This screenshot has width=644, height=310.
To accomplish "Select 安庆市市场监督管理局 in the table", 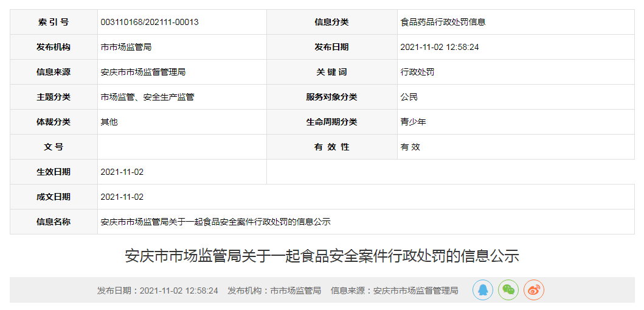I will pyautogui.click(x=143, y=72).
